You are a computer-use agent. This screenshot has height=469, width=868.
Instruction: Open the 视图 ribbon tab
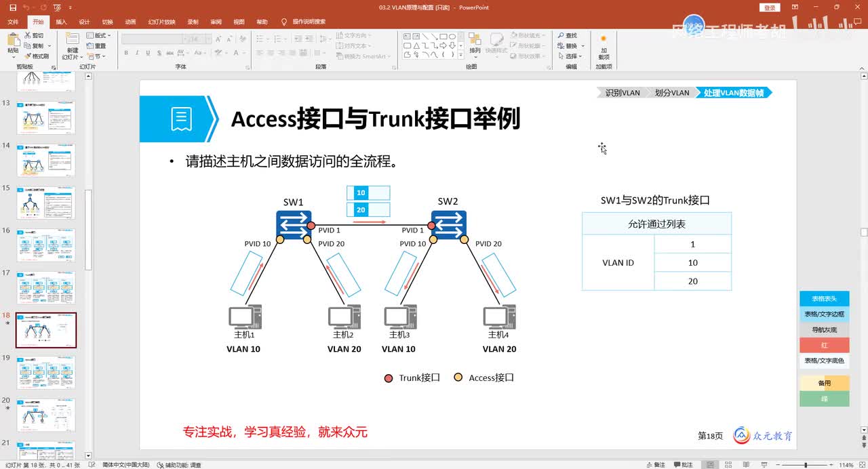click(239, 22)
